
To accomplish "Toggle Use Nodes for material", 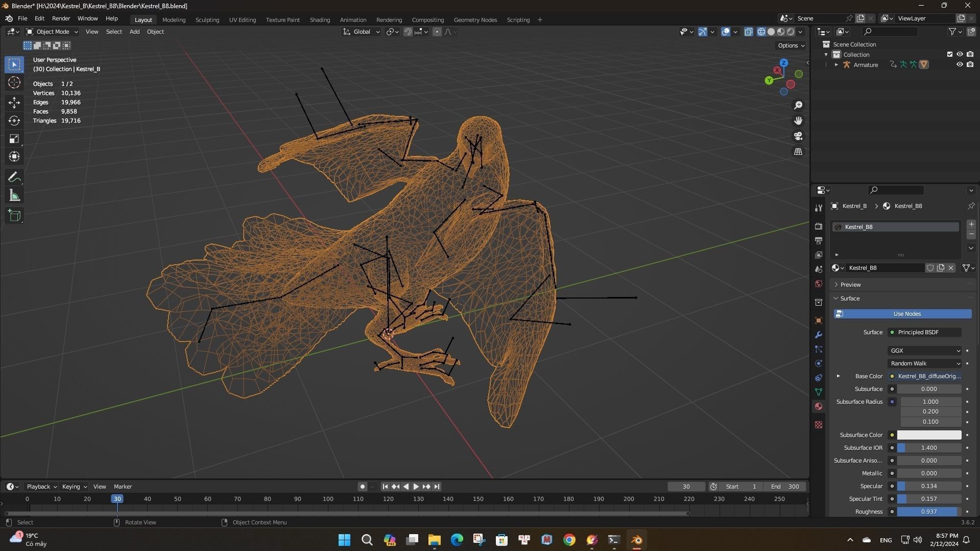I will [903, 314].
